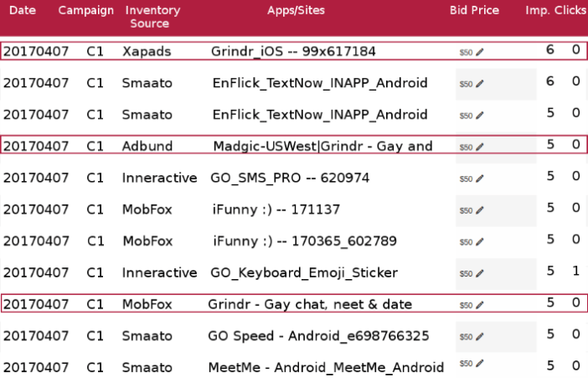This screenshot has width=588, height=378.
Task: Edit bid price for Grindr_iOS -- 99x617184 row
Action: (x=480, y=52)
